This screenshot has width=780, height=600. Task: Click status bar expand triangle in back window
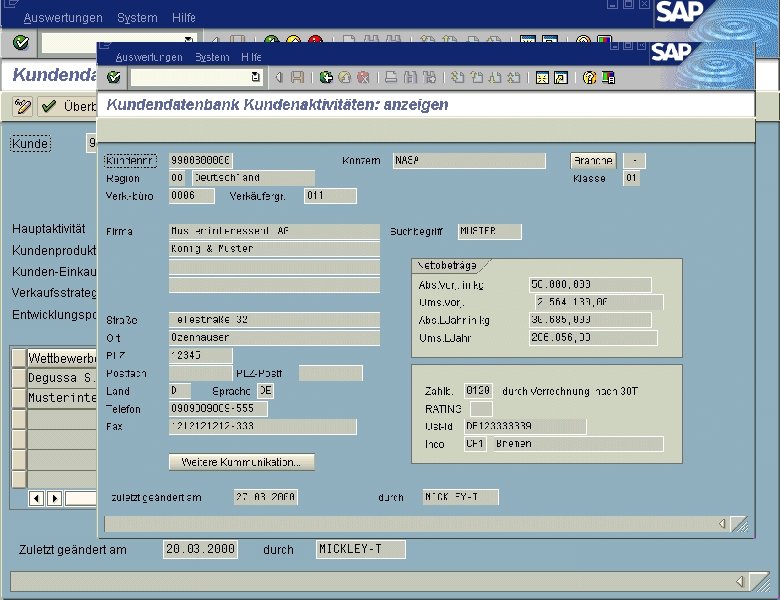(x=740, y=581)
